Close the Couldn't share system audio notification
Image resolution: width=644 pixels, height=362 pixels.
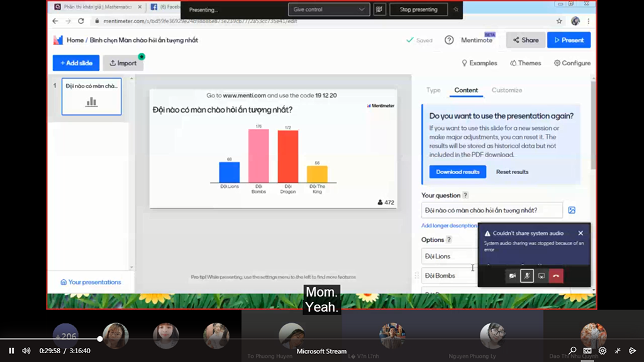tap(580, 233)
